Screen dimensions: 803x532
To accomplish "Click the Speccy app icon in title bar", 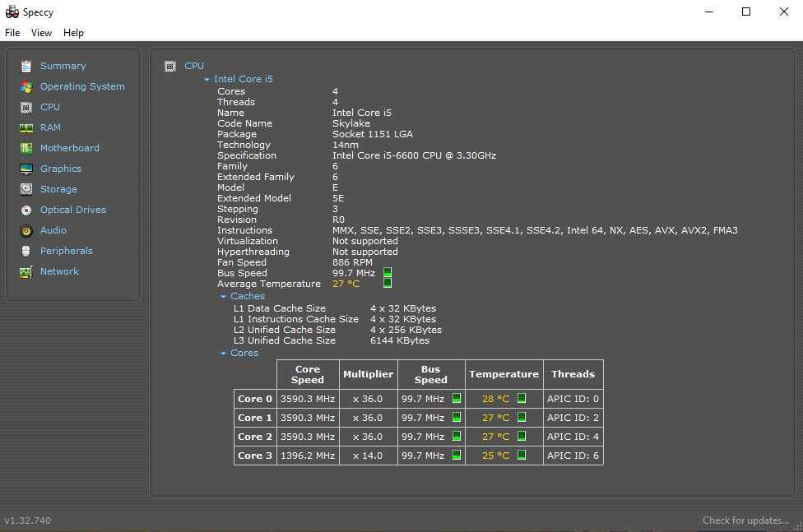I will 12,12.
